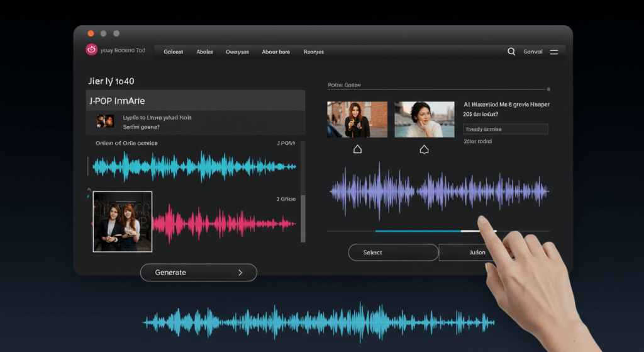Image resolution: width=644 pixels, height=352 pixels.
Task: Open the large two-women cover thumbnail
Action: 123,222
